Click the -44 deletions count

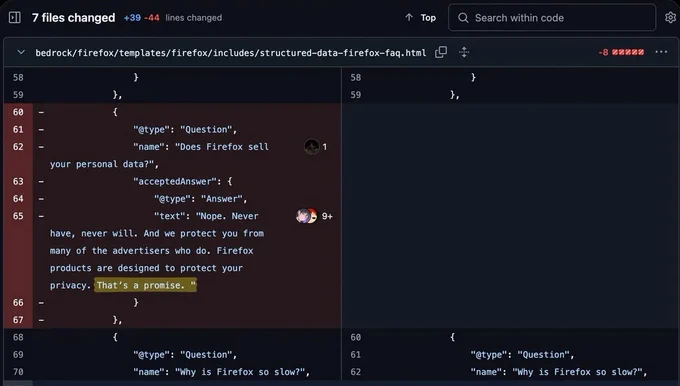click(x=151, y=18)
